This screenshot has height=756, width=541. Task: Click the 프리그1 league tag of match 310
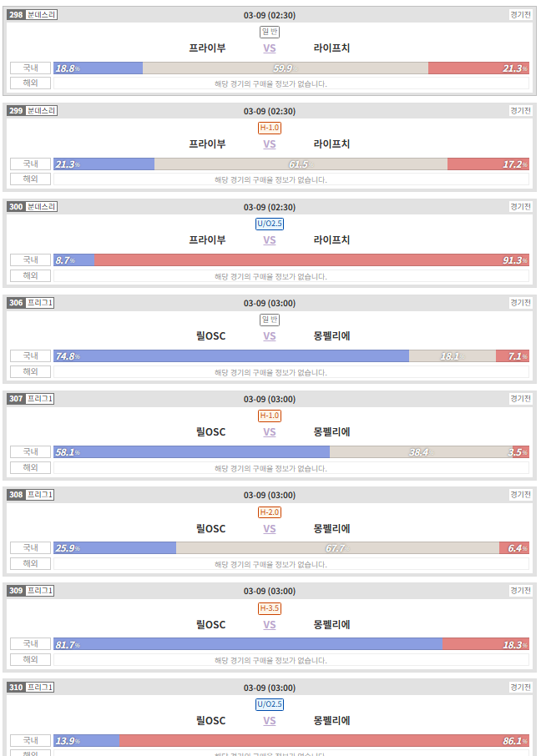pyautogui.click(x=39, y=687)
